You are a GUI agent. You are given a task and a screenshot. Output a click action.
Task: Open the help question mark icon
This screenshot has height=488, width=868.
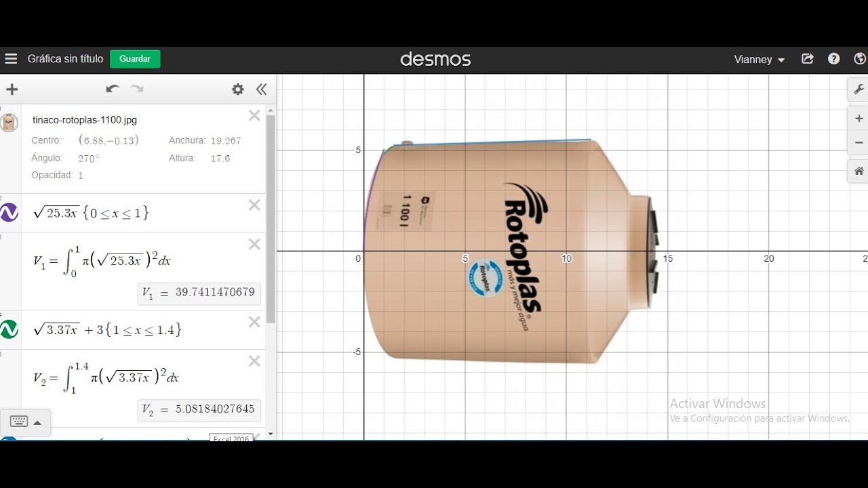point(833,59)
